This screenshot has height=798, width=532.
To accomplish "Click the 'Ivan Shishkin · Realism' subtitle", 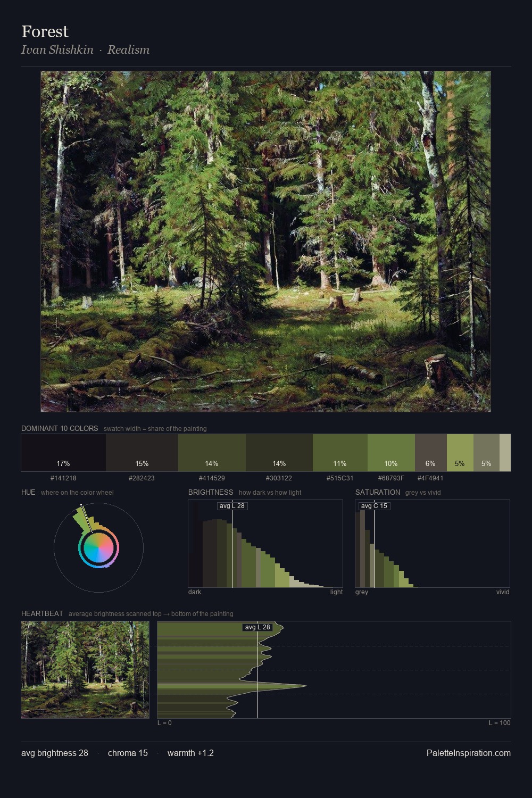I will 86,49.
